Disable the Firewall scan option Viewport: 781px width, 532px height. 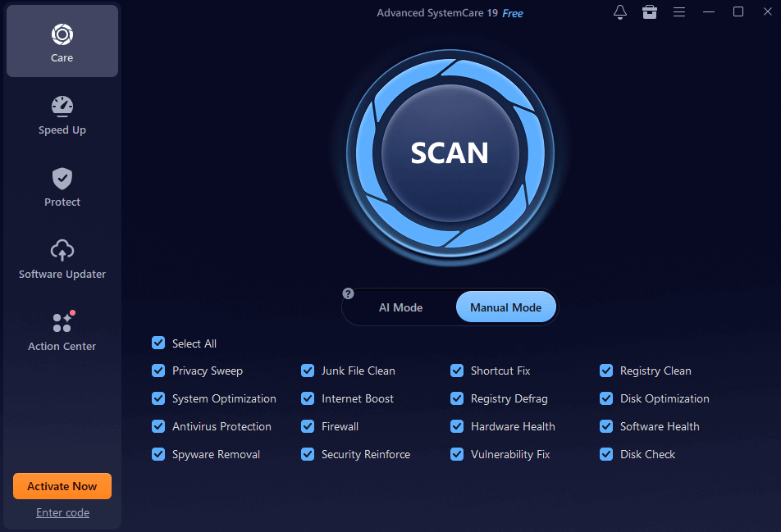pos(307,426)
